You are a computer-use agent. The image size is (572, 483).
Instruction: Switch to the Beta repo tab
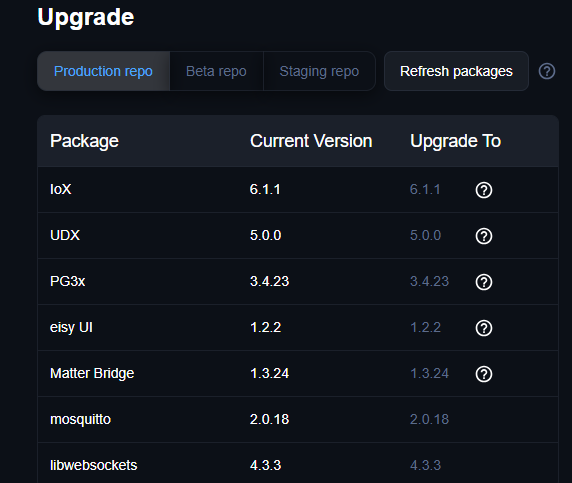tap(216, 71)
